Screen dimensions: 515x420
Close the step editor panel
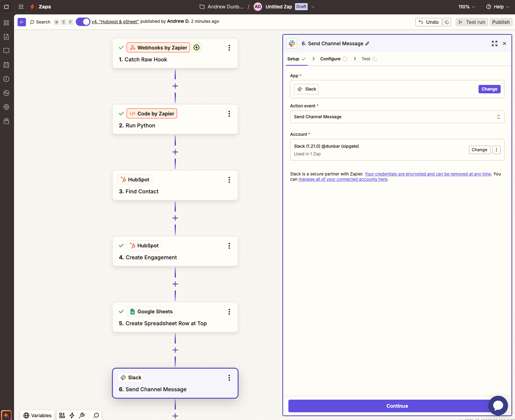504,44
